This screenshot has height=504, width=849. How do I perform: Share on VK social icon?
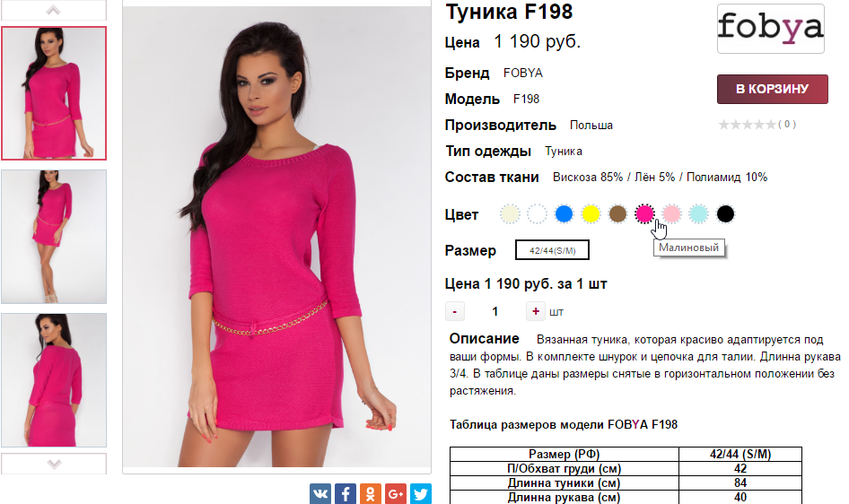point(320,494)
